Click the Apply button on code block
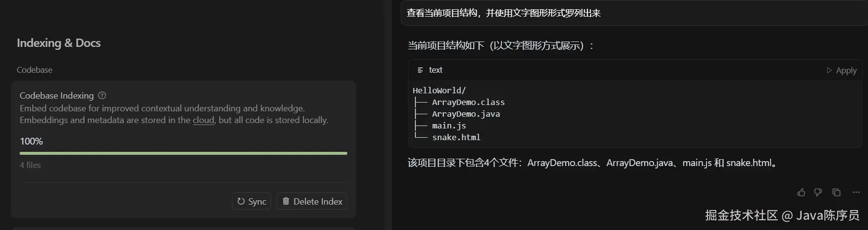 (842, 70)
